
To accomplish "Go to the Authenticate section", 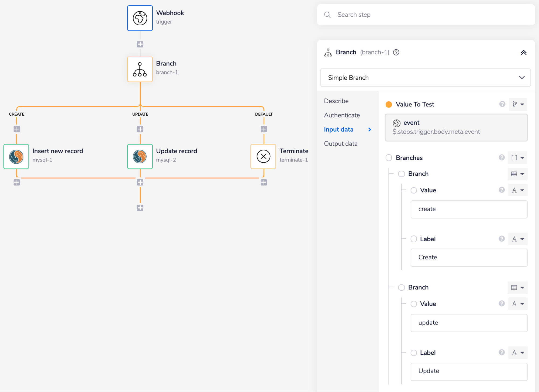I will point(342,115).
